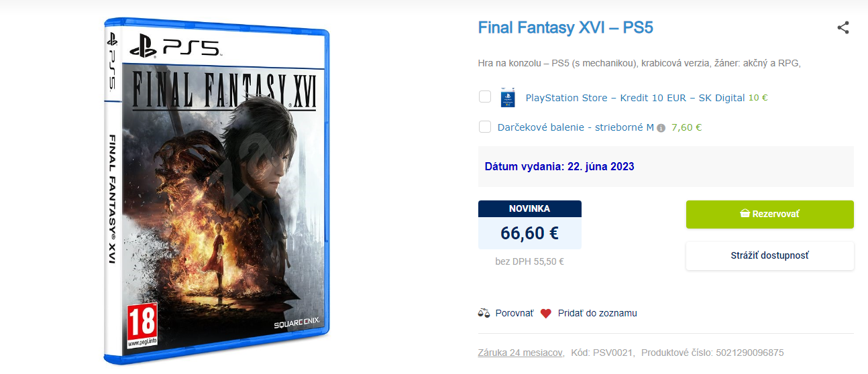
Task: Click the Final Fantasy XVI – PS5 title
Action: 565,27
